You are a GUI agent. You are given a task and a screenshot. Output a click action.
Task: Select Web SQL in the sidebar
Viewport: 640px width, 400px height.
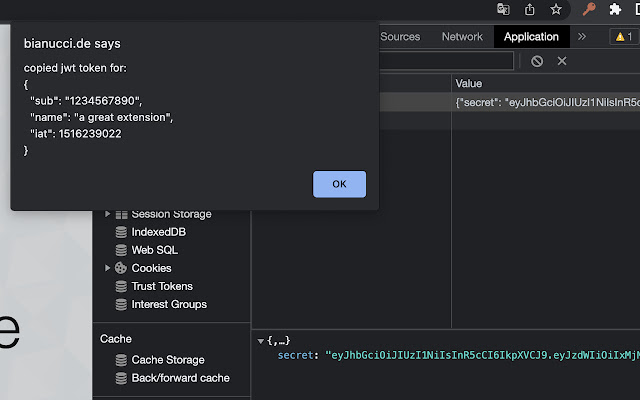point(154,250)
